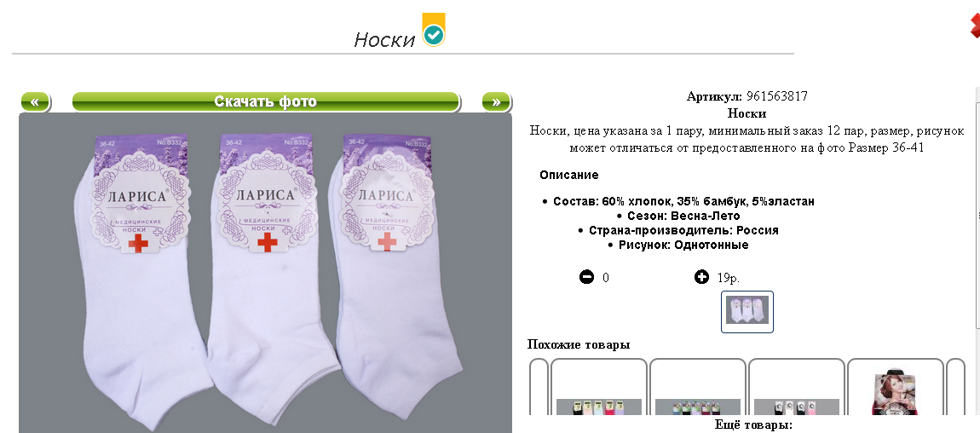Click the plus icon to add a pair

[701, 276]
